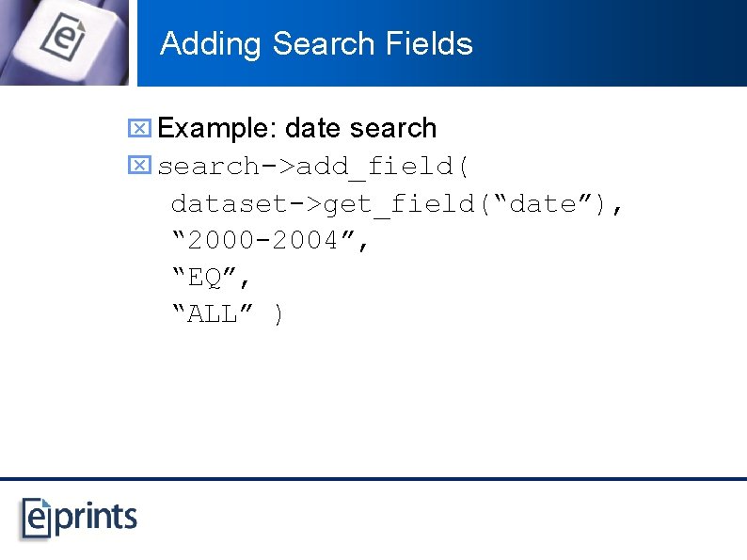Click the word 'Fields' in the title

click(x=429, y=43)
